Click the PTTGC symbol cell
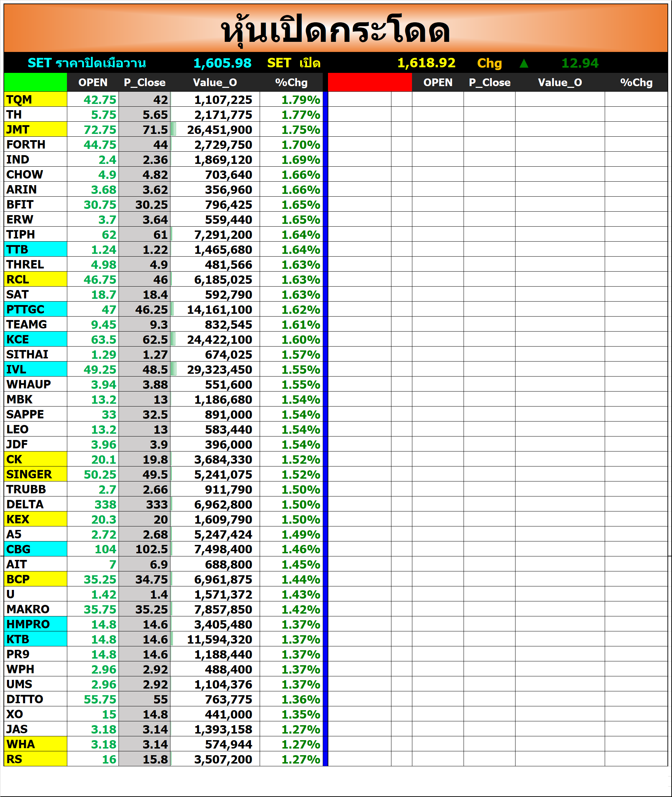This screenshot has width=672, height=797. tap(36, 309)
